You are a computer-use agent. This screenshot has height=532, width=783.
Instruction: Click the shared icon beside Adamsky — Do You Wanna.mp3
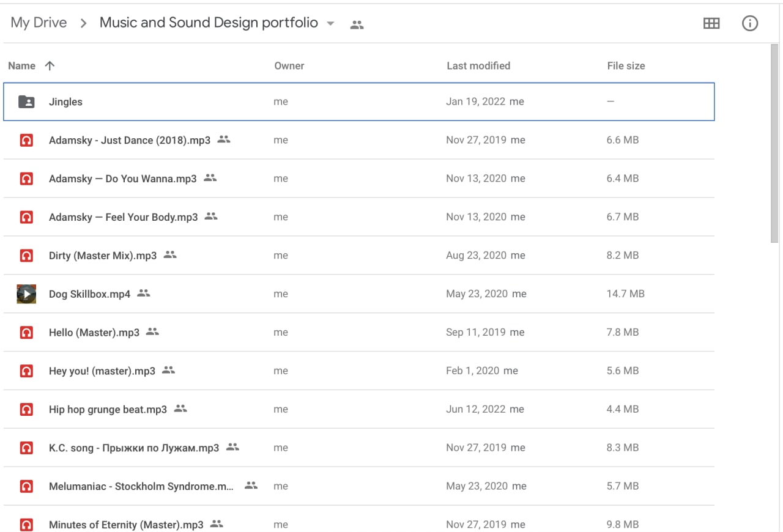pyautogui.click(x=210, y=178)
